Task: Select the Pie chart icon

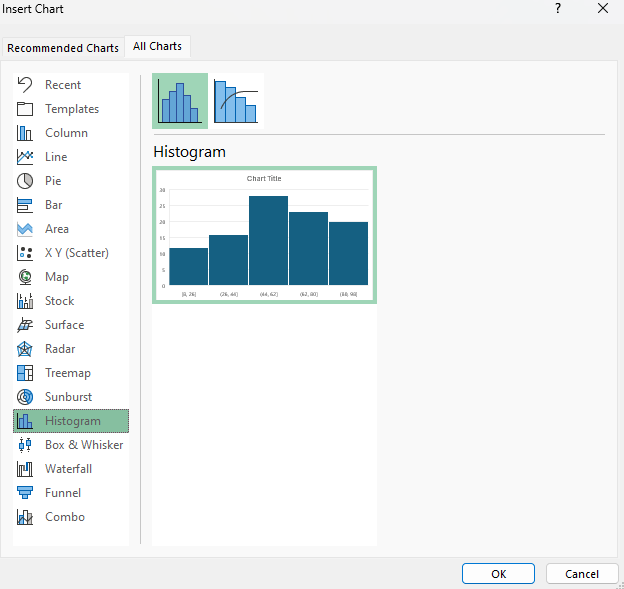Action: (25, 181)
